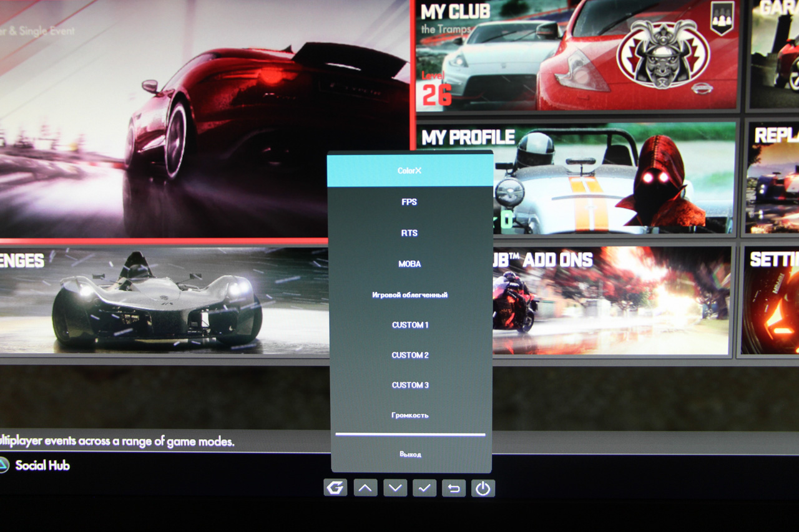Open the MY PROFILE tile
The image size is (799, 532).
[x=576, y=178]
